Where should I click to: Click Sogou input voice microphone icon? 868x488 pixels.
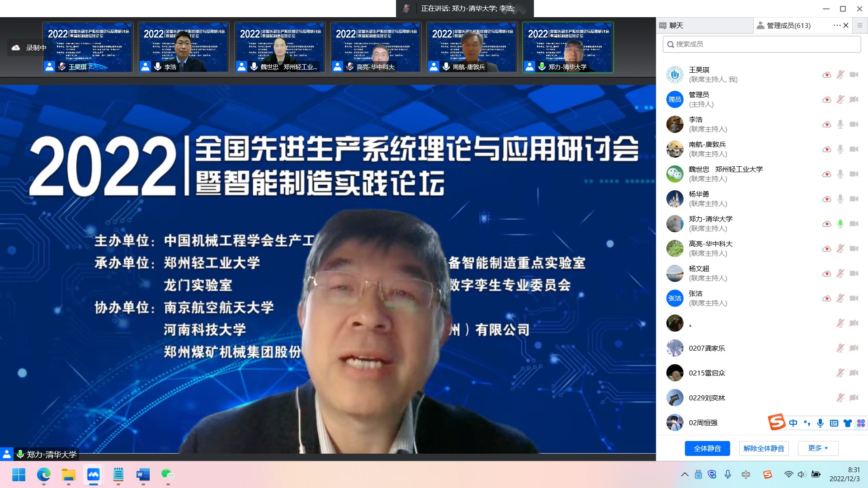point(820,423)
